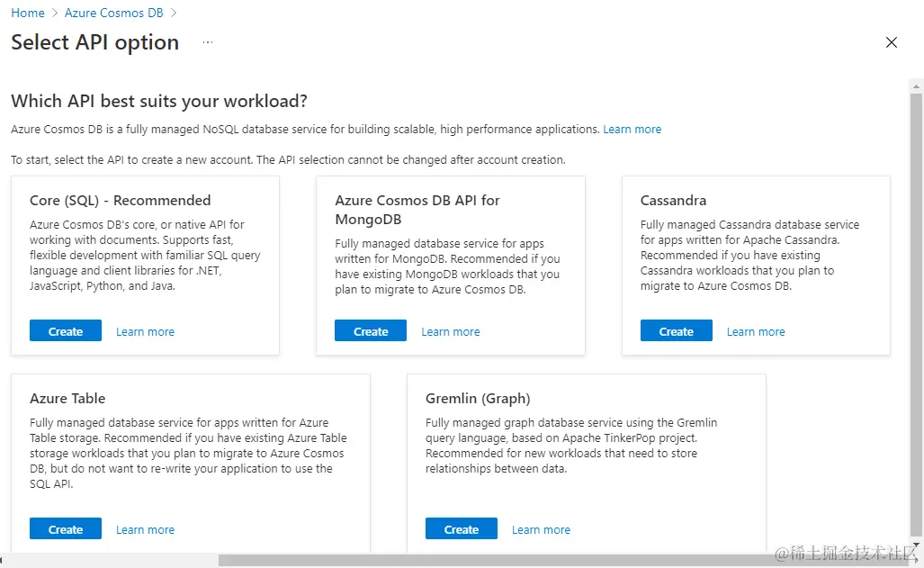Create an Azure Cosmos DB API for MongoDB account
924x568 pixels.
[x=371, y=331]
